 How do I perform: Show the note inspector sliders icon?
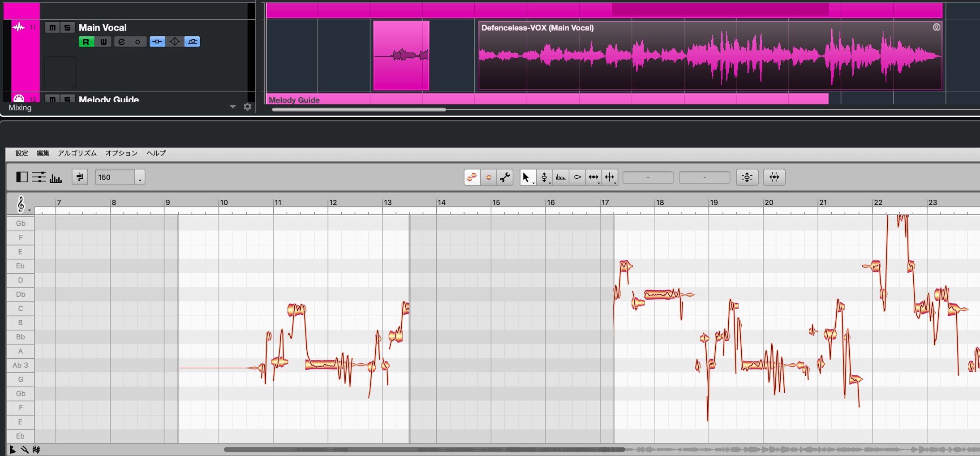39,177
